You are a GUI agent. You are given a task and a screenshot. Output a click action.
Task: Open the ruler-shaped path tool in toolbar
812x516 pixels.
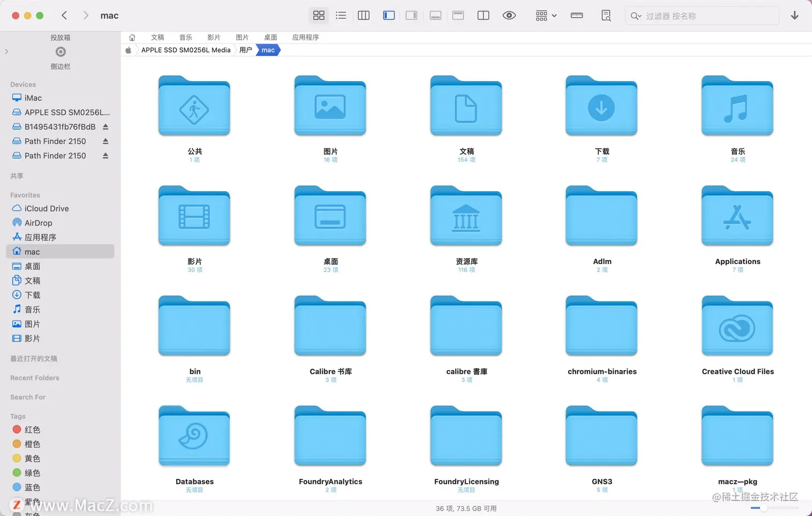pos(577,16)
